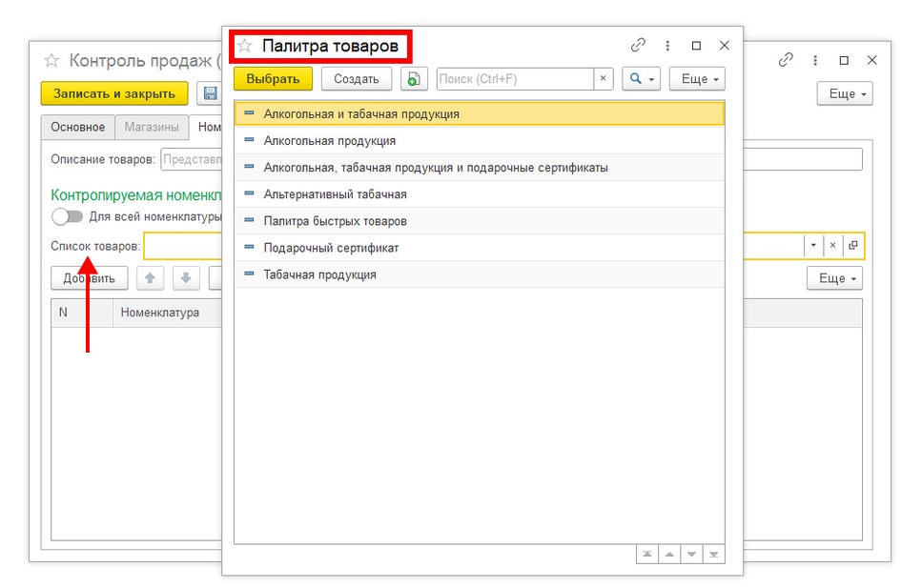Click the Добавить button
The image size is (922, 588).
[90, 278]
